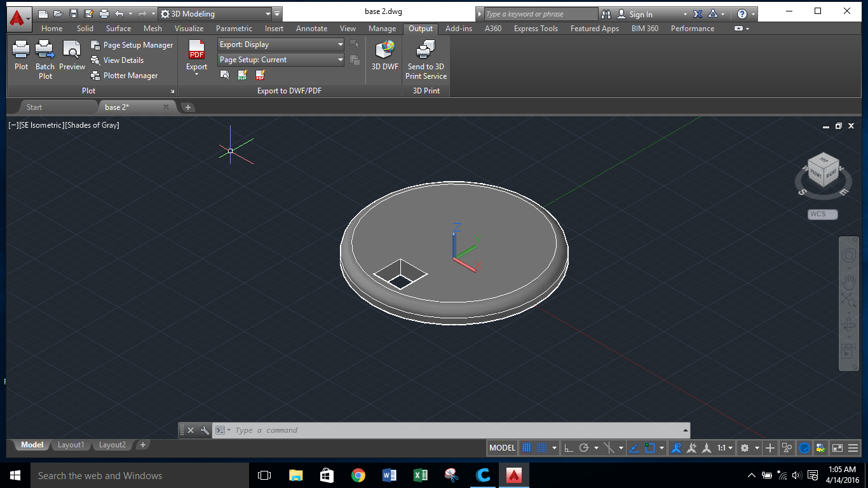
Task: Click the Workspace Switching gear icon in status bar
Action: tap(745, 448)
